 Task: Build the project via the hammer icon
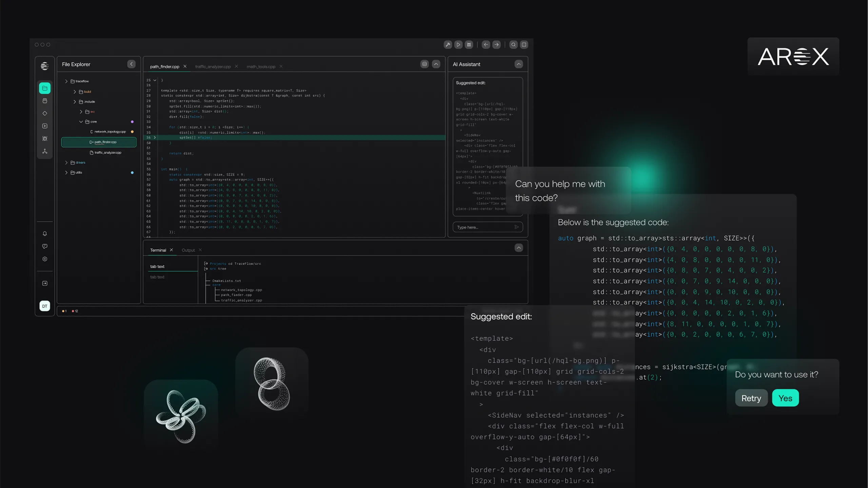pos(448,44)
